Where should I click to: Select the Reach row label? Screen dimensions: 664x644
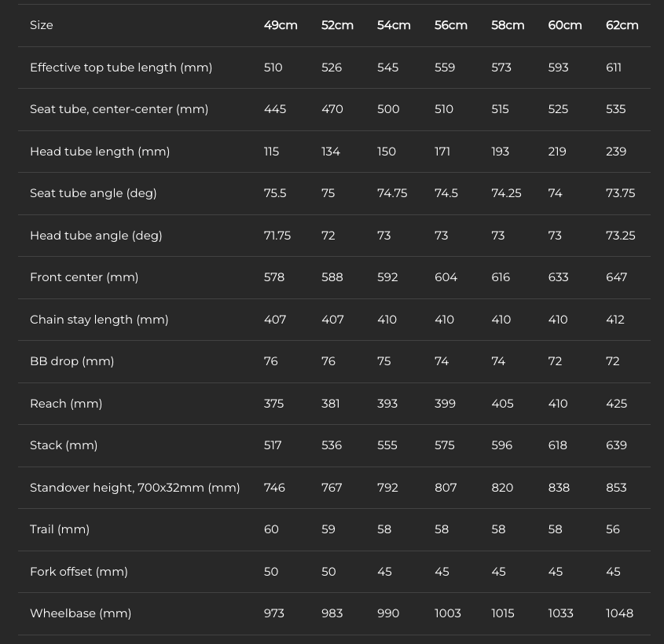pos(66,404)
